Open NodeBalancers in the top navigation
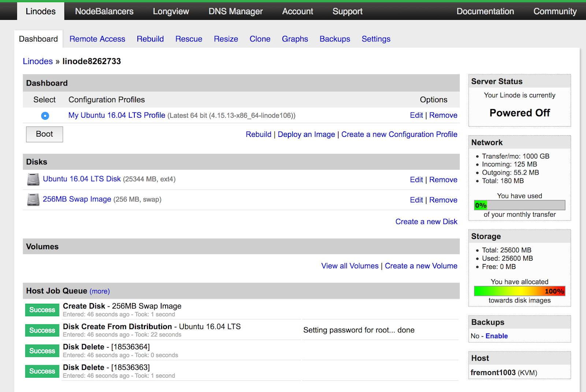Image resolution: width=586 pixels, height=392 pixels. click(104, 11)
